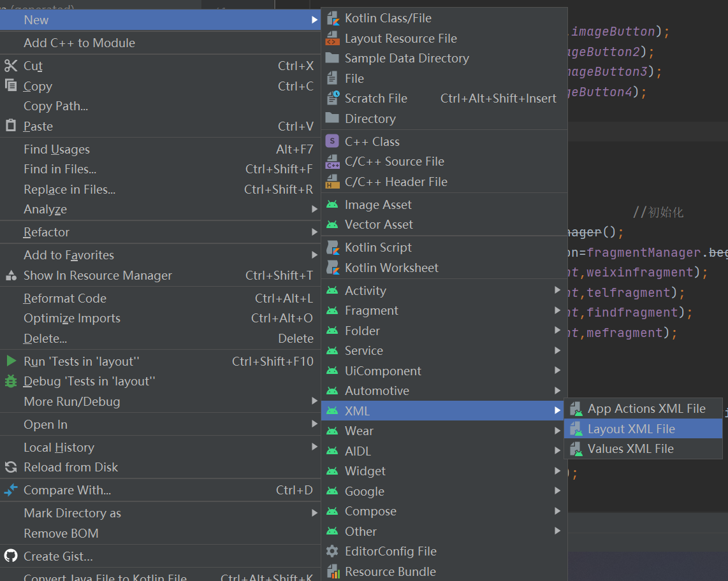Click the Kotlin Script icon
728x581 pixels.
click(x=332, y=248)
